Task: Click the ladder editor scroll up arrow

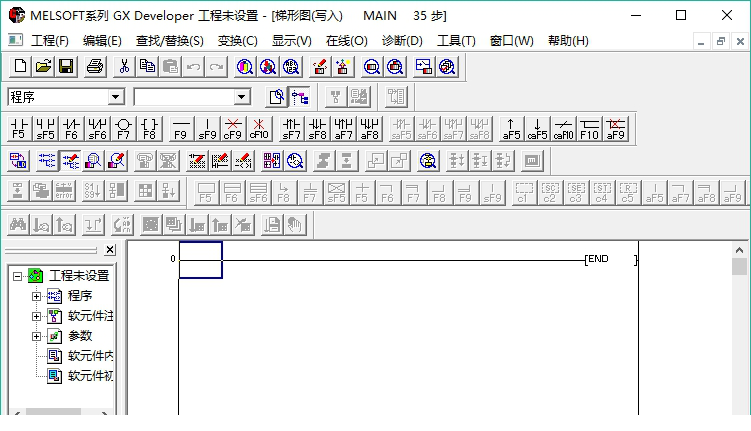Action: 739,250
